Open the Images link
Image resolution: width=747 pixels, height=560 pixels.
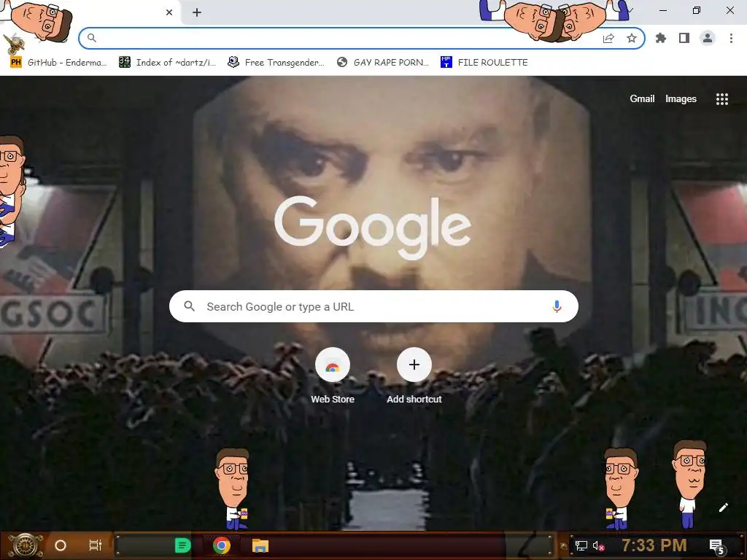[x=681, y=98]
